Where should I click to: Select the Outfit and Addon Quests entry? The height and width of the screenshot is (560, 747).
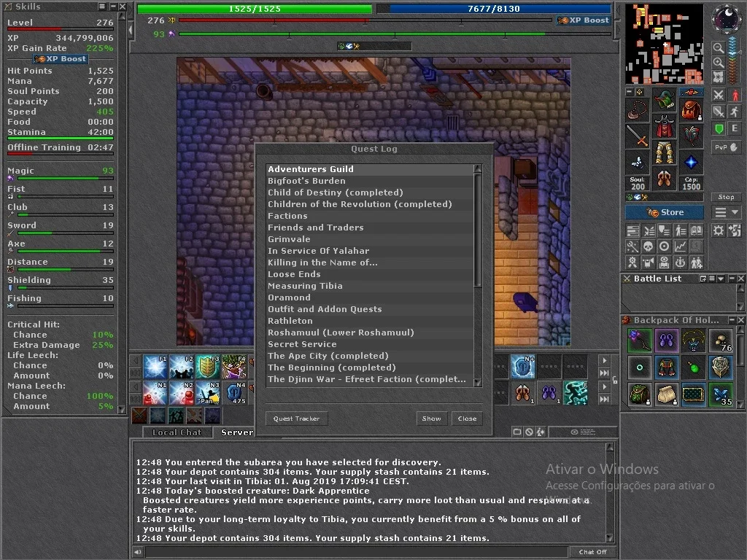[x=370, y=309]
